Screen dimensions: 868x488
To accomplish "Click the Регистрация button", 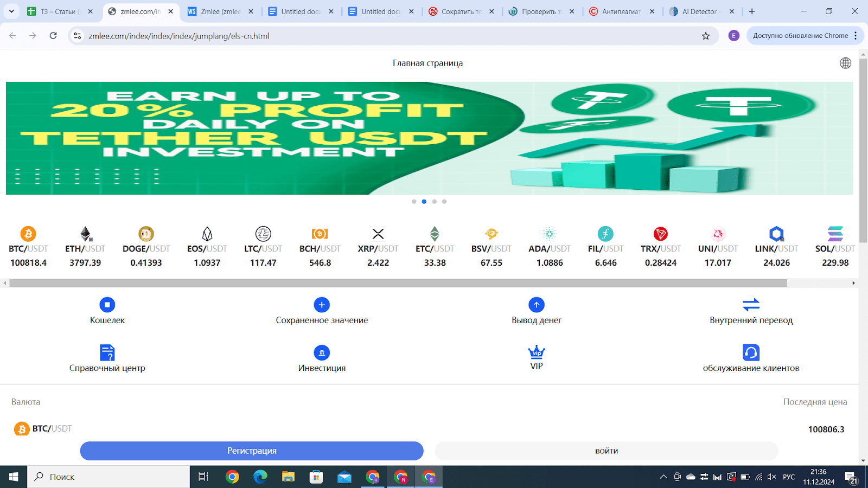I will [252, 451].
